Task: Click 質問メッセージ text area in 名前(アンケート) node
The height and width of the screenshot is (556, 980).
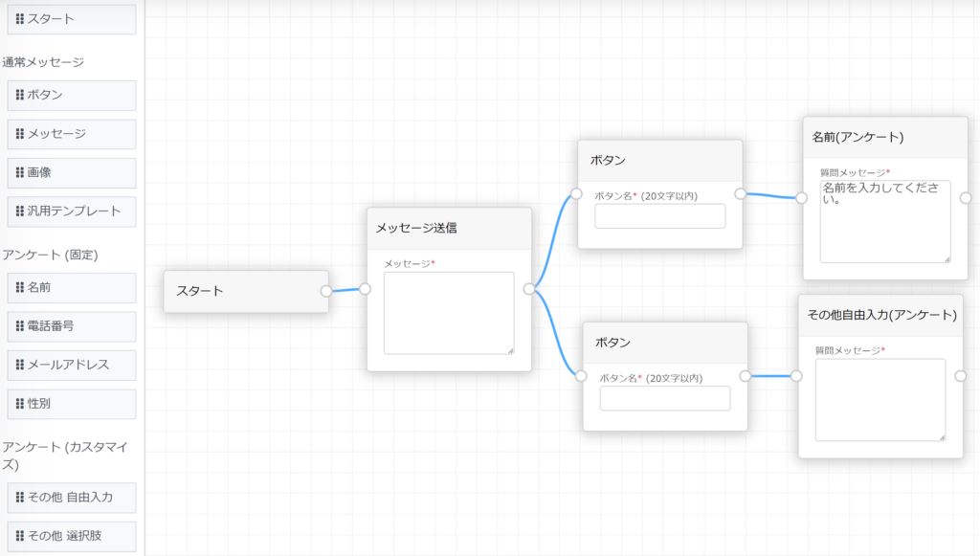Action: (x=884, y=221)
